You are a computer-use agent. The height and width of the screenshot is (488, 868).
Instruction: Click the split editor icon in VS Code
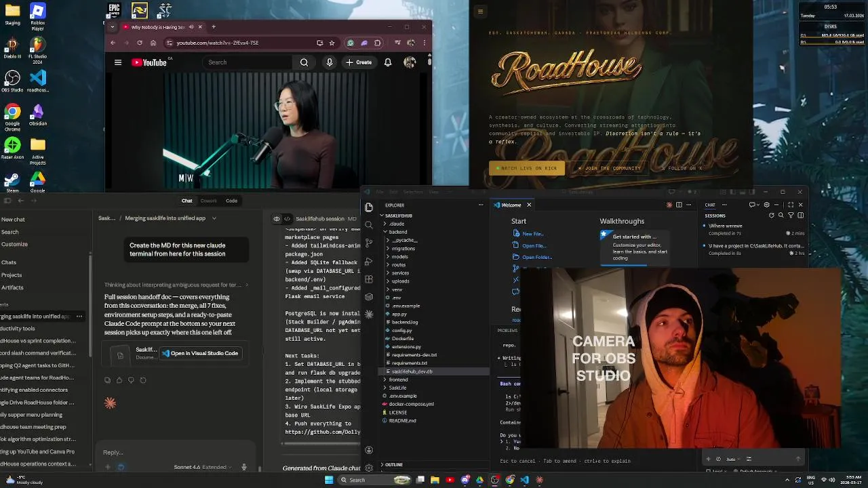pyautogui.click(x=679, y=205)
